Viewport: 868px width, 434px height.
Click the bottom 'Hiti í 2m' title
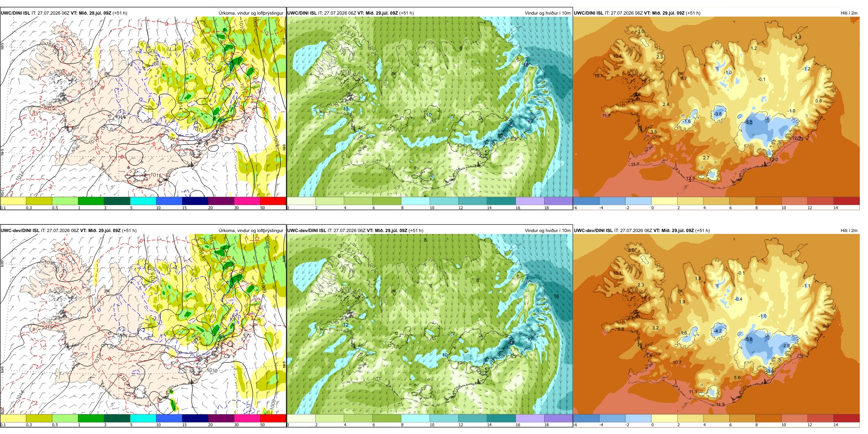pyautogui.click(x=849, y=231)
